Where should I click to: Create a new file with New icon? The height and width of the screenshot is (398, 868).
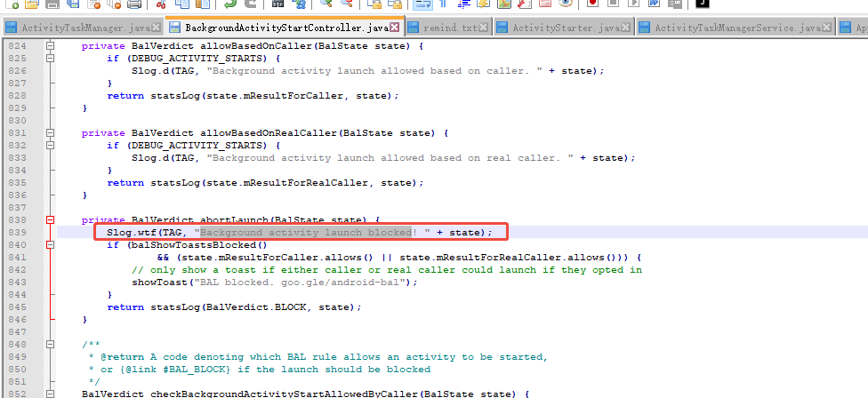[12, 4]
